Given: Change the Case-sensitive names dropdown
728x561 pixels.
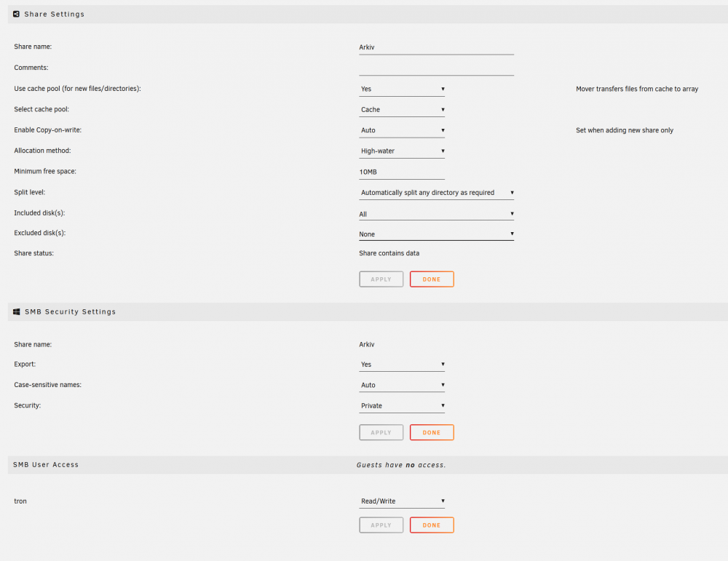Looking at the screenshot, I should point(402,385).
